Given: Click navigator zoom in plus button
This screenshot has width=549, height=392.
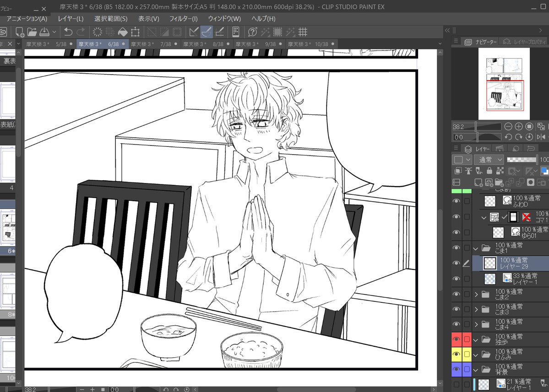Looking at the screenshot, I should pyautogui.click(x=519, y=127).
